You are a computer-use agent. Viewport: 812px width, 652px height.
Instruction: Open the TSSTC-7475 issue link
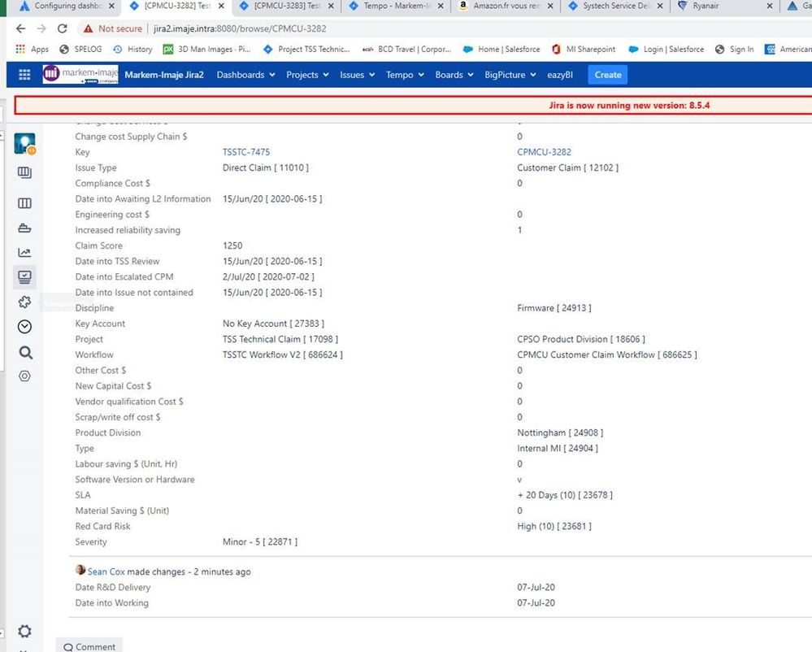pos(246,152)
